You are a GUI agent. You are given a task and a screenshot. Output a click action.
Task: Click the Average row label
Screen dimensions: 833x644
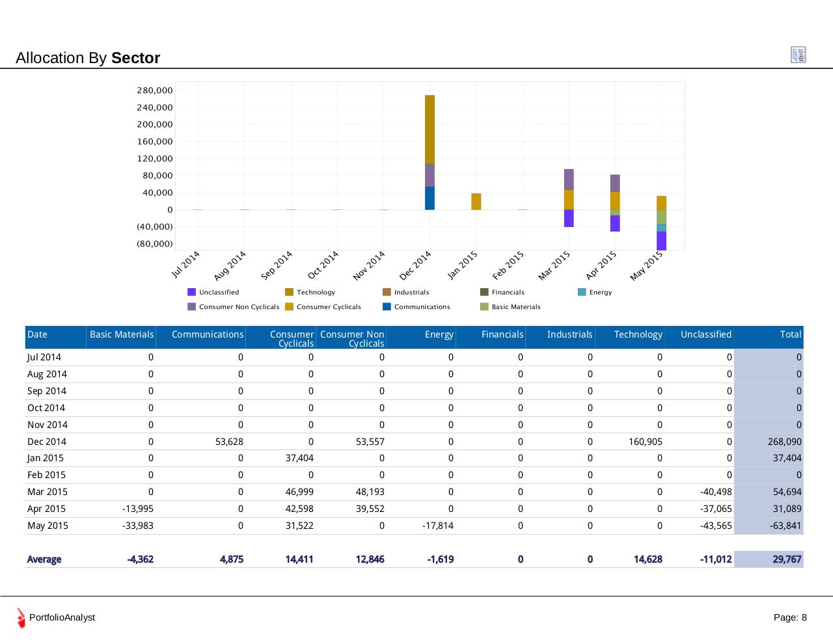pyautogui.click(x=44, y=559)
